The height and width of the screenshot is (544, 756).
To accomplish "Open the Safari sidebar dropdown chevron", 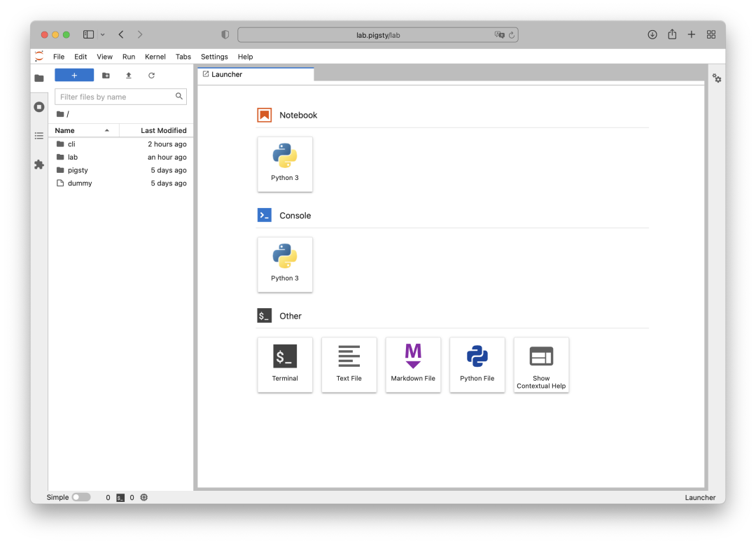I will tap(101, 34).
